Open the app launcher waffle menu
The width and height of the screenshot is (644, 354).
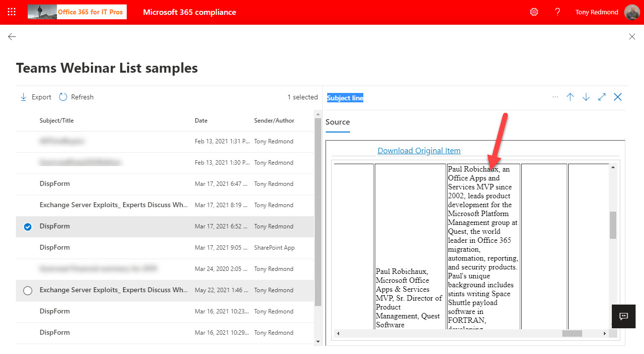pyautogui.click(x=12, y=12)
